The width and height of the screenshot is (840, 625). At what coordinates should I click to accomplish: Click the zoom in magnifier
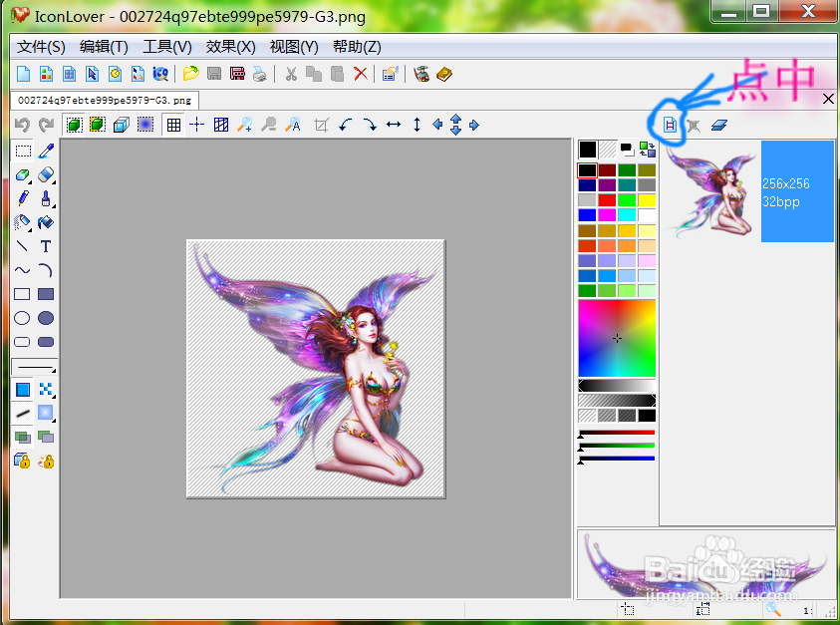tap(245, 125)
